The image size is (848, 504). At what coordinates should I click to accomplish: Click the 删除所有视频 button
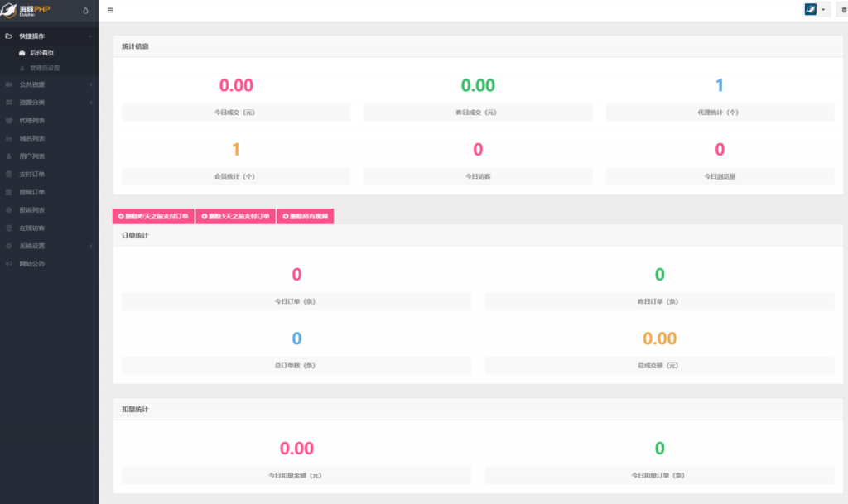coord(306,216)
